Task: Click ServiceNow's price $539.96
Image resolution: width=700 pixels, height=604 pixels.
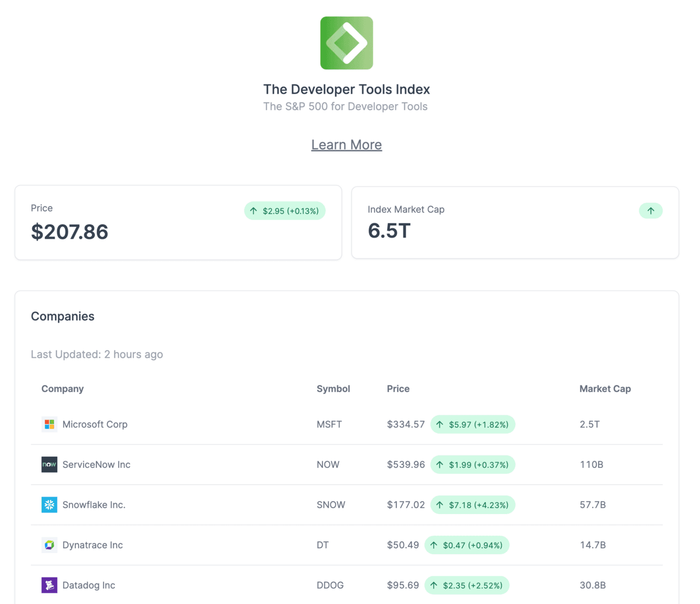Action: 406,465
